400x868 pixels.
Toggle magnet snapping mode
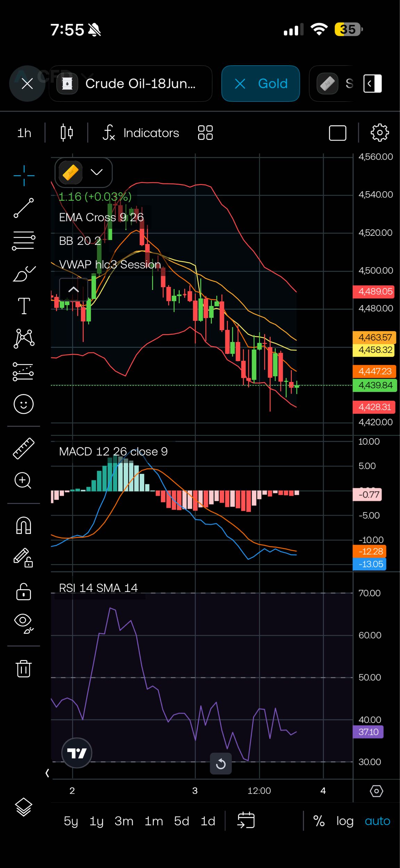[24, 525]
